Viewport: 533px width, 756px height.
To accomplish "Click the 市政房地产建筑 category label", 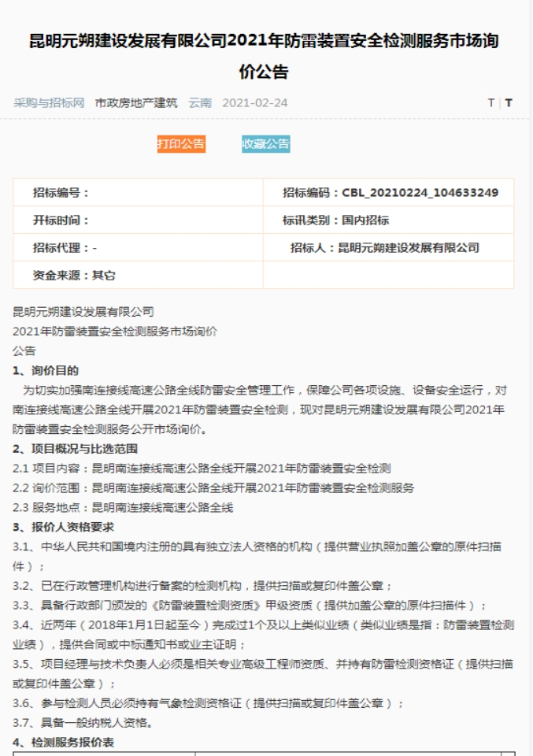I will coord(136,103).
